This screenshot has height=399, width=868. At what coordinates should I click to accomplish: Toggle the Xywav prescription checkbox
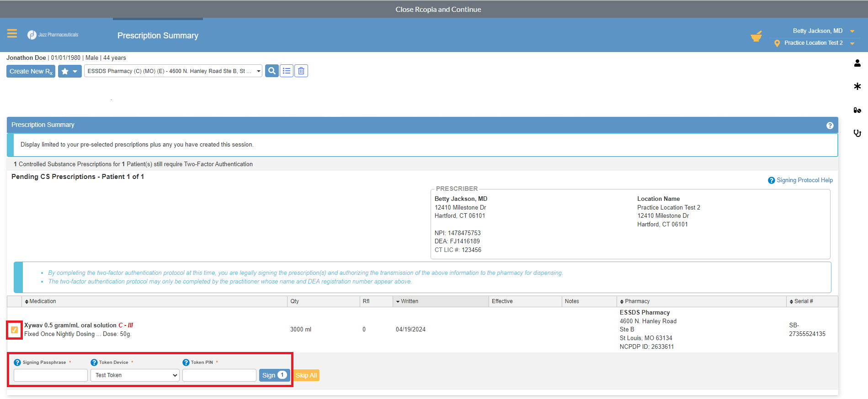(15, 330)
